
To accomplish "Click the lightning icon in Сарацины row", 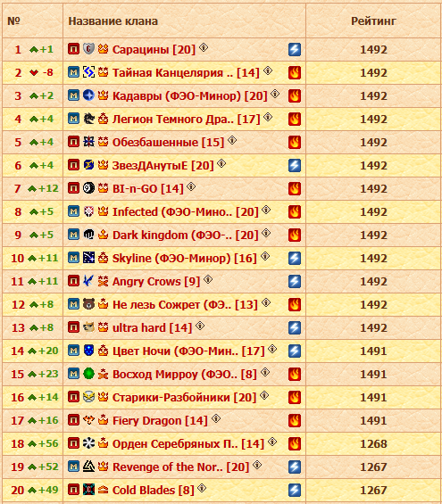I will (x=295, y=49).
